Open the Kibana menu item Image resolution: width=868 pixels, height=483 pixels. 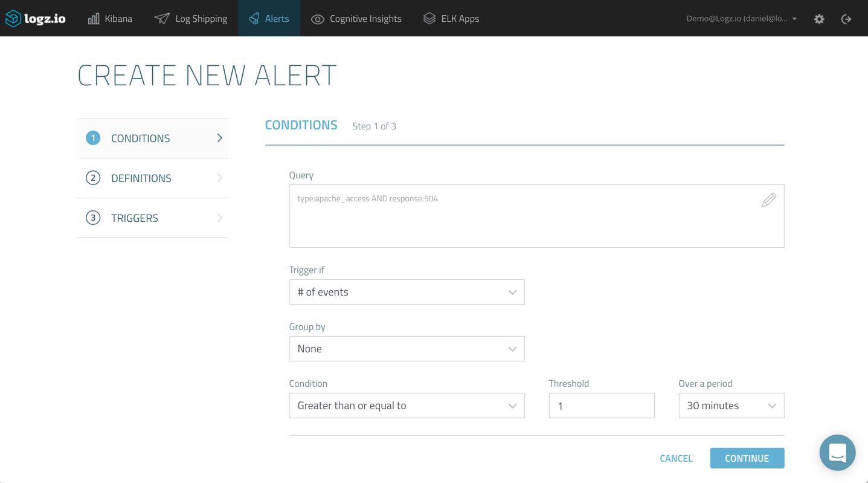(110, 19)
